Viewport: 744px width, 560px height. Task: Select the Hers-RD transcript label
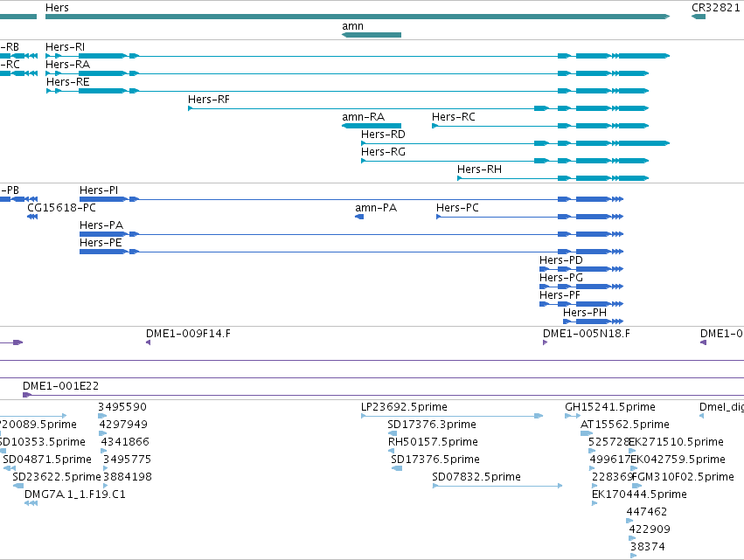pos(383,135)
